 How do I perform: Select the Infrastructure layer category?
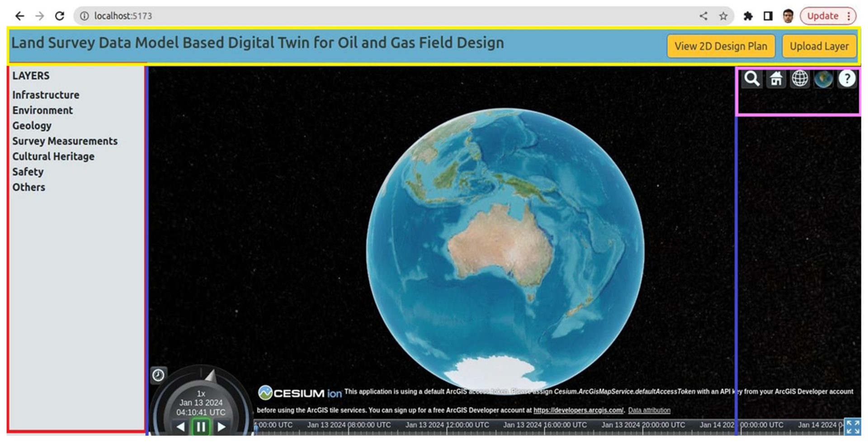pos(46,95)
